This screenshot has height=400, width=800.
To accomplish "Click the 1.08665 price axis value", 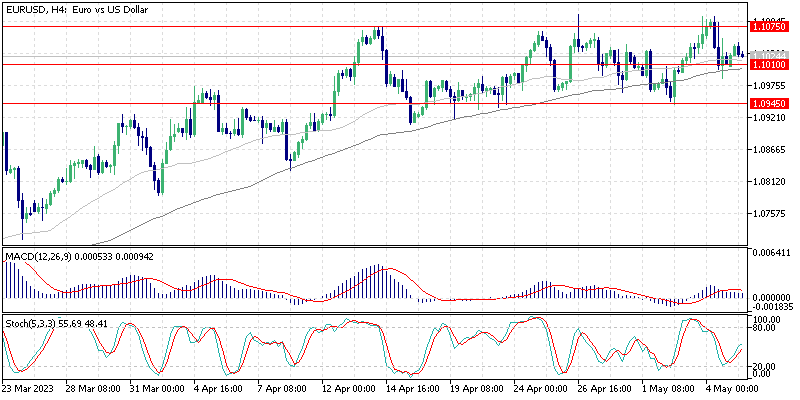I will (x=769, y=150).
